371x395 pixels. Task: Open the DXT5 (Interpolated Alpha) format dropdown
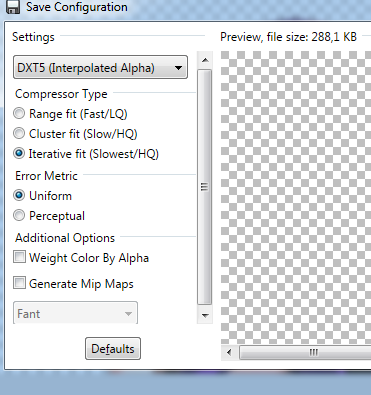coord(100,68)
